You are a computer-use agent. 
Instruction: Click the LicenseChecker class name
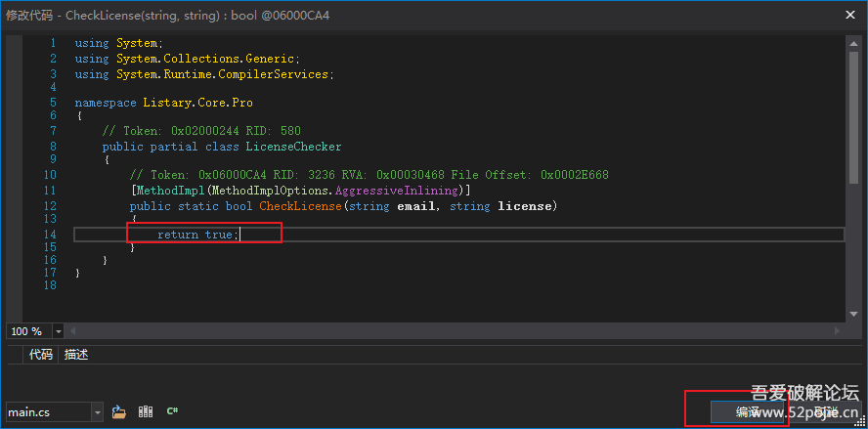(x=293, y=147)
